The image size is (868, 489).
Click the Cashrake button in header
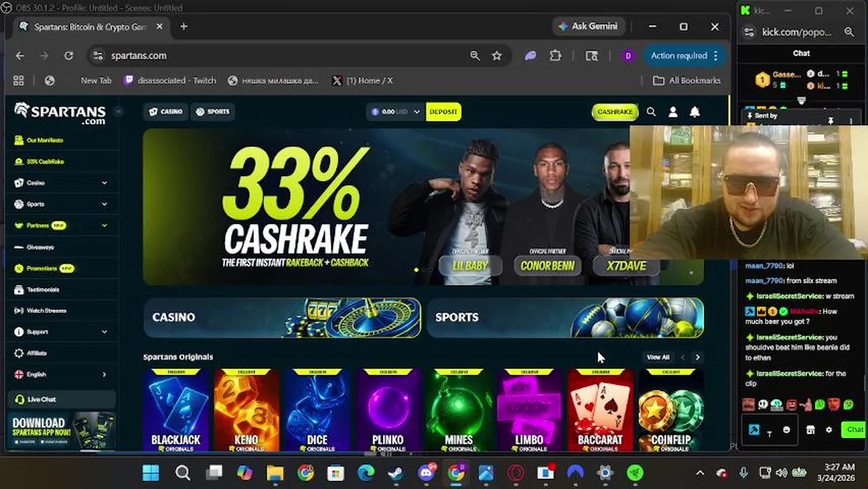[615, 111]
